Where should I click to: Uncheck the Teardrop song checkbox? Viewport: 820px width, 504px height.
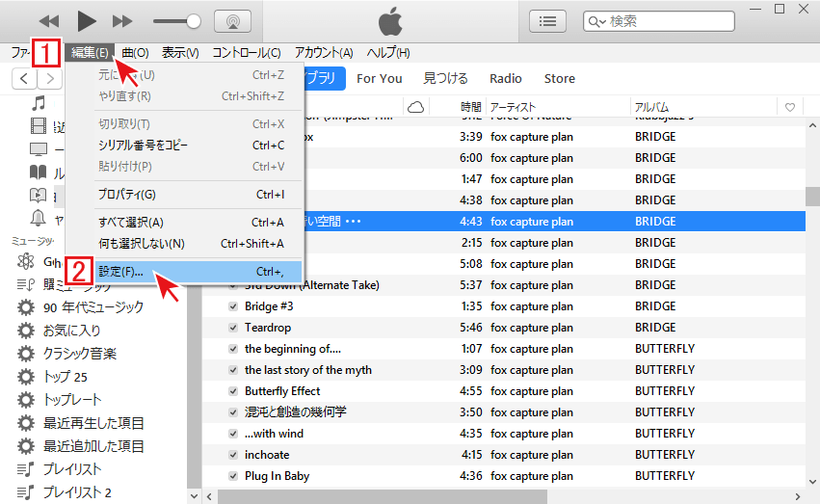pos(233,328)
